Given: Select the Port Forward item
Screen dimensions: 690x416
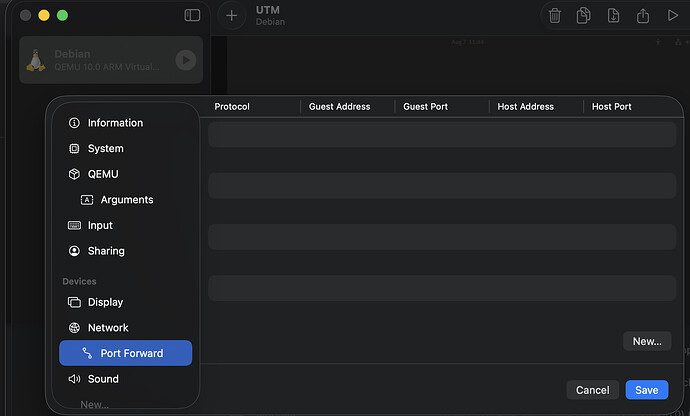Looking at the screenshot, I should [125, 353].
